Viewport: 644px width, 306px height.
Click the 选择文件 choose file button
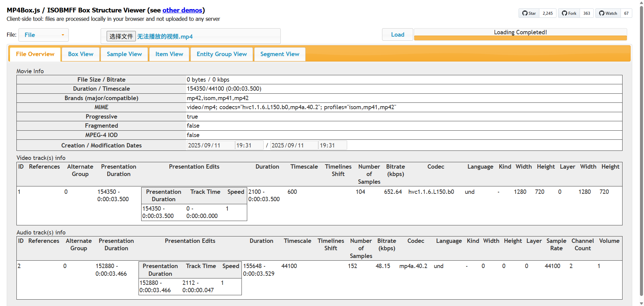click(121, 36)
